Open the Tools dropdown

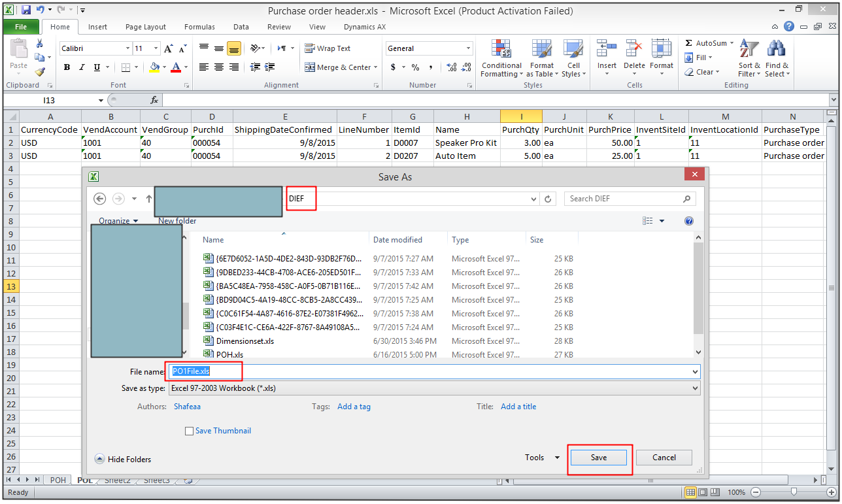coord(542,458)
